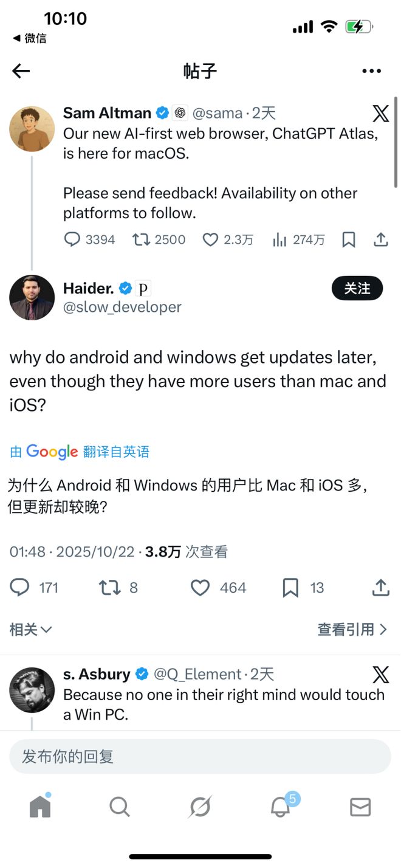Open the Home tab in bottom bar

pos(40,807)
